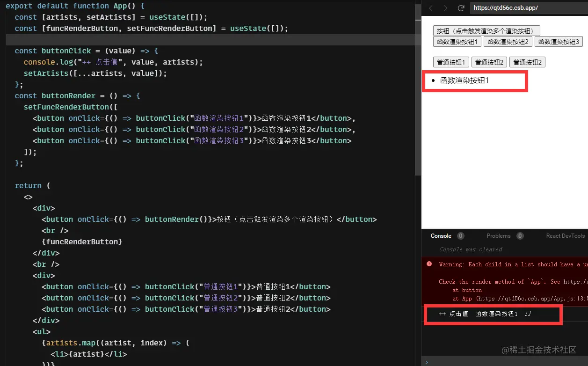588x366 pixels.
Task: Click the buttonClick("函数渲染按钮2") code line
Action: click(x=194, y=130)
